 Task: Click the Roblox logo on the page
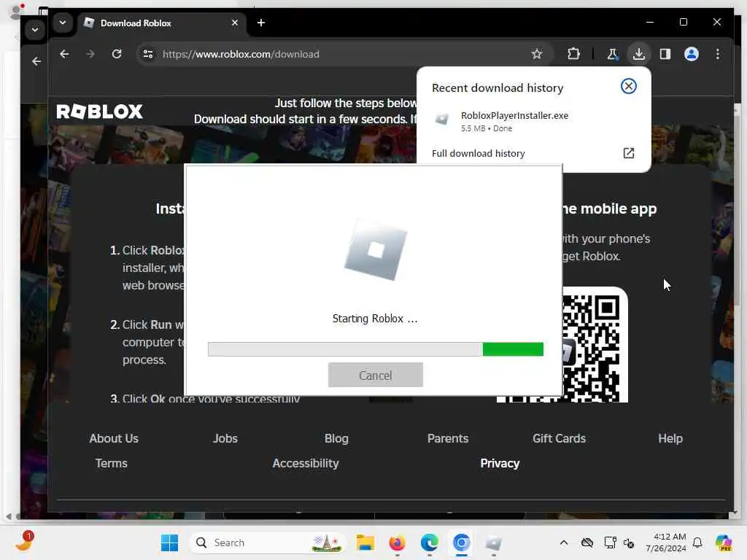coord(99,112)
